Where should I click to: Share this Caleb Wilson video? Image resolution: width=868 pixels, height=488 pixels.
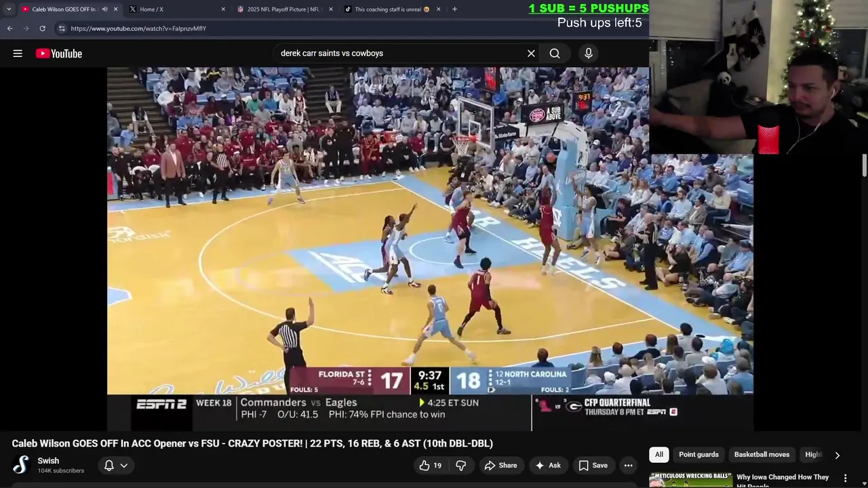[500, 466]
